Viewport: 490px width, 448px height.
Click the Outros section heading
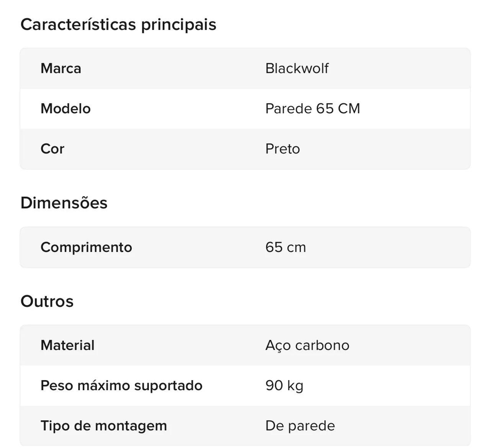pos(47,301)
